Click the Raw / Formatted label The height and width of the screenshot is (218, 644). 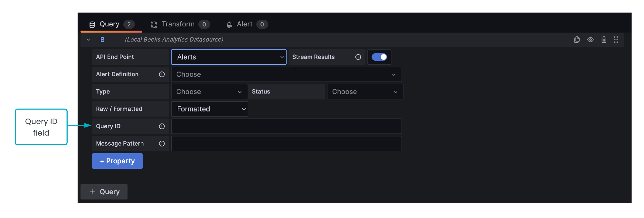tap(119, 109)
